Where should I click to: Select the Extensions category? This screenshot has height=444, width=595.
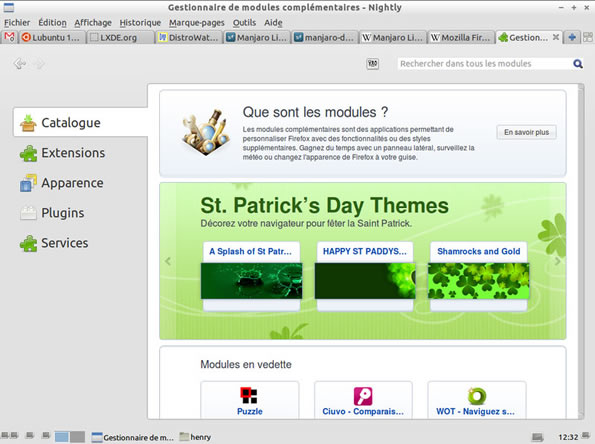click(80, 153)
